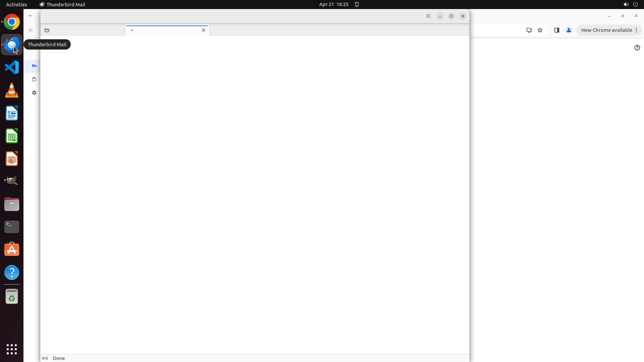
Task: Click the folder icon mail tab
Action: 47,30
